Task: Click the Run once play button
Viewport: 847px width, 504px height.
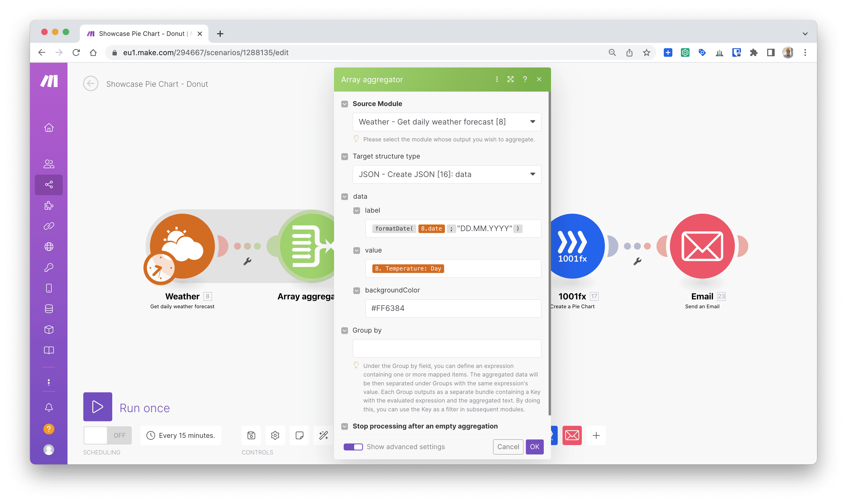Action: click(98, 407)
